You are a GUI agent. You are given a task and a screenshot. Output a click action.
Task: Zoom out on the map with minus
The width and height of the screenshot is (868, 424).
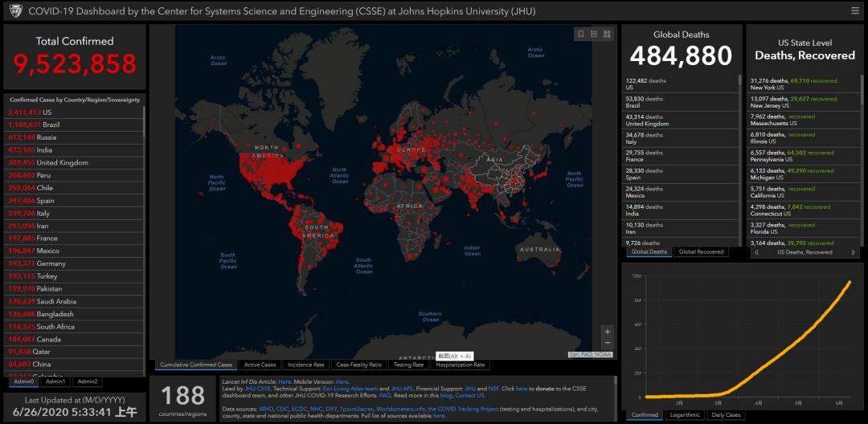click(608, 343)
